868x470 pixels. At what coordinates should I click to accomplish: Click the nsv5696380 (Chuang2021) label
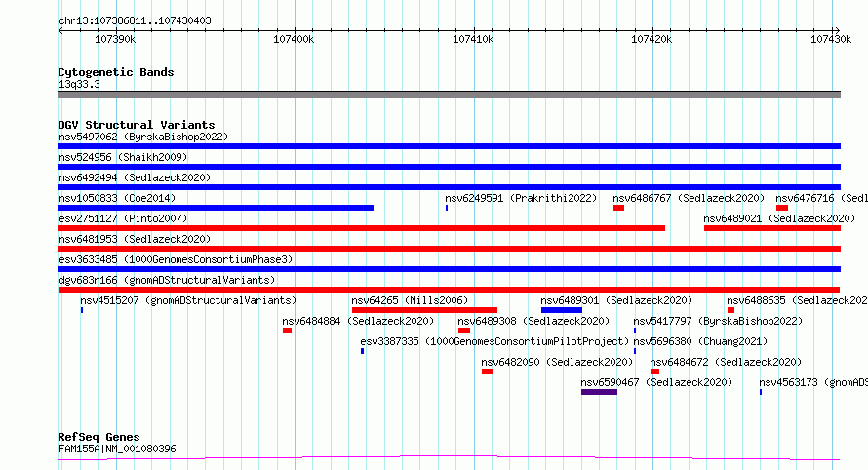700,341
